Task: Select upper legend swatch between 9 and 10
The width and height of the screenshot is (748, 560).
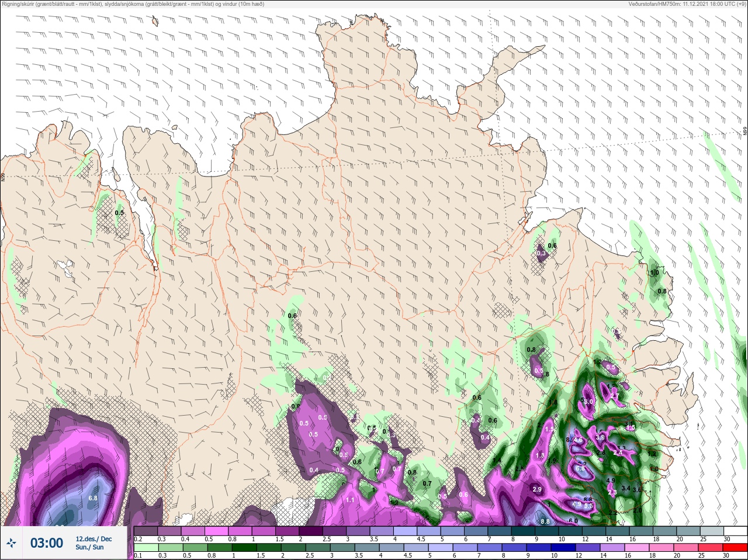Action: tap(547, 531)
